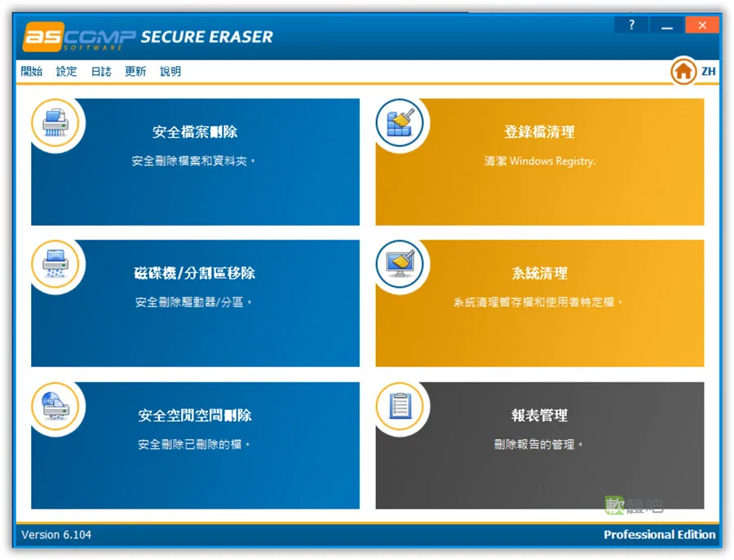Click the 安全刪除檔案和資料夾 description text

click(192, 161)
